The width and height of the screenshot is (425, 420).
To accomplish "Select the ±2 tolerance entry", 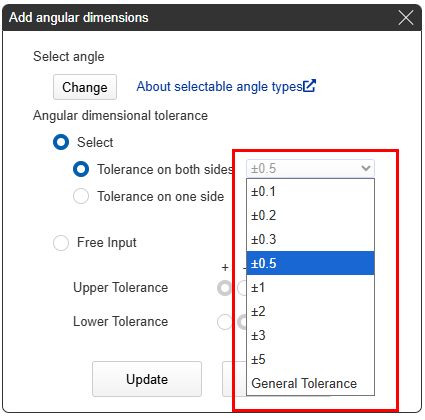I will (x=310, y=311).
